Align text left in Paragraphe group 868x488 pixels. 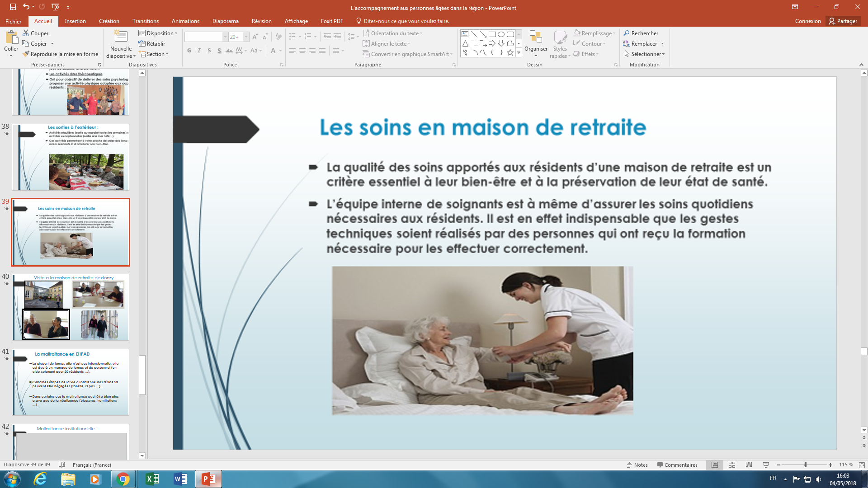click(292, 51)
